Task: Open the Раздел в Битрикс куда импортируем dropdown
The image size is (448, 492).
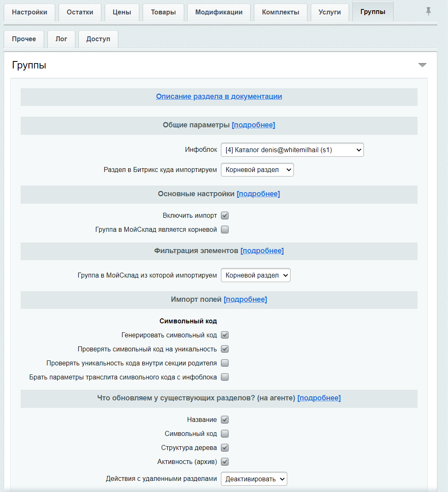Action: click(257, 170)
